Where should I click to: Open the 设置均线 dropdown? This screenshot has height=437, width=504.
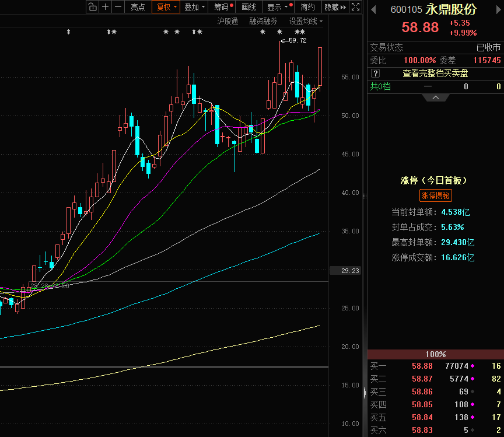(306, 21)
